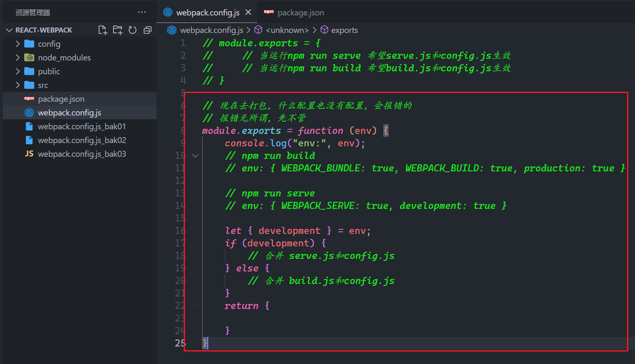This screenshot has width=635, height=364.
Task: Click line number 1 in gutter
Action: pyautogui.click(x=183, y=43)
